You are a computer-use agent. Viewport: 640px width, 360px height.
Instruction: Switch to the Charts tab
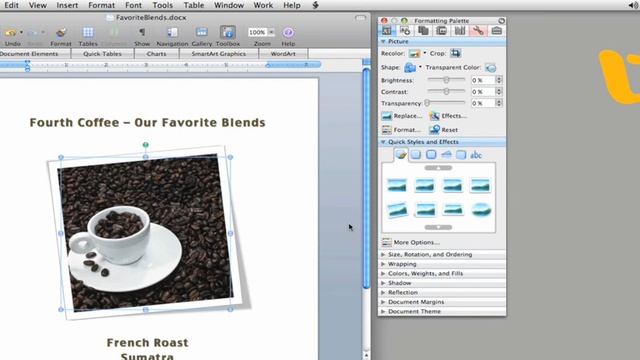click(156, 54)
